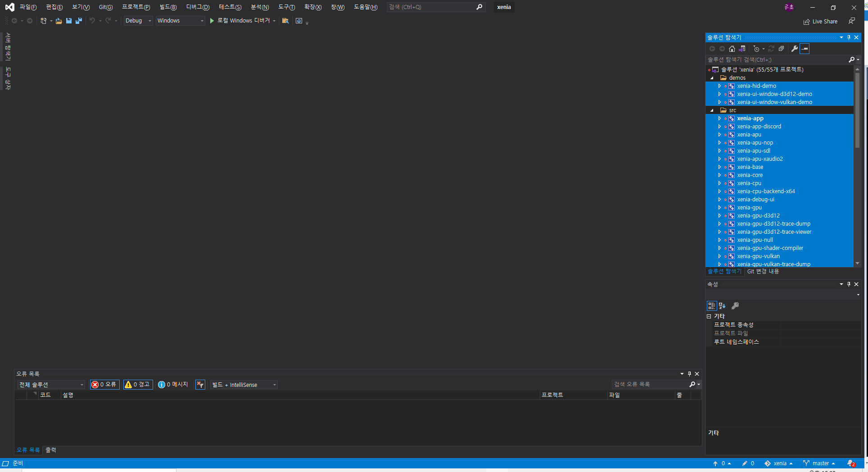Click the master branch in status bar
The width and height of the screenshot is (868, 472).
[x=819, y=463]
